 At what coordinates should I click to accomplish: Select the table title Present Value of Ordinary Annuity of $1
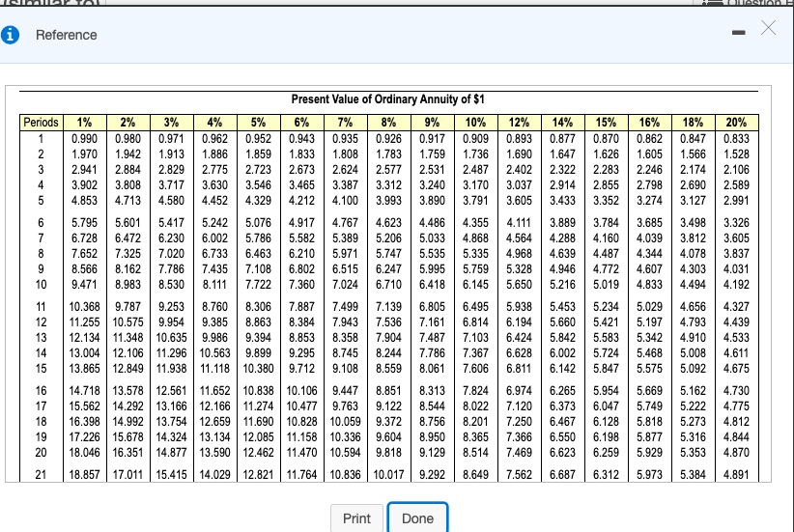388,99
